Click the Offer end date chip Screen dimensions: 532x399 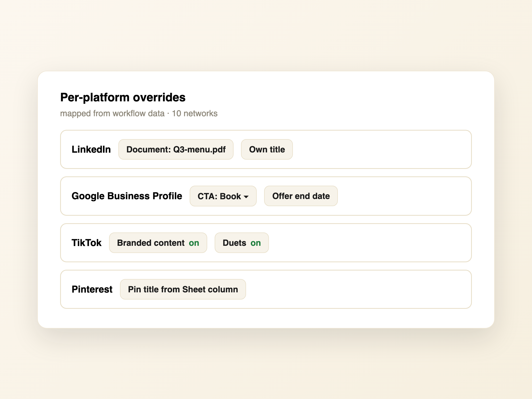(301, 196)
